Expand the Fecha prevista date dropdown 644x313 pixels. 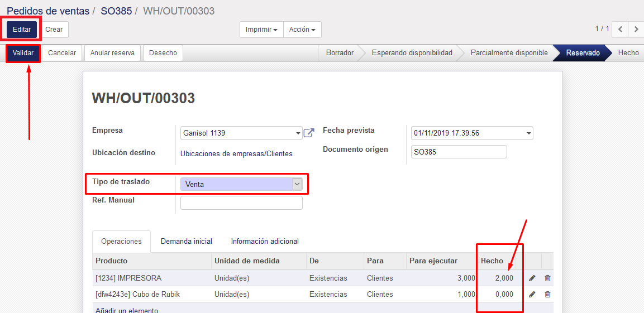(x=528, y=133)
